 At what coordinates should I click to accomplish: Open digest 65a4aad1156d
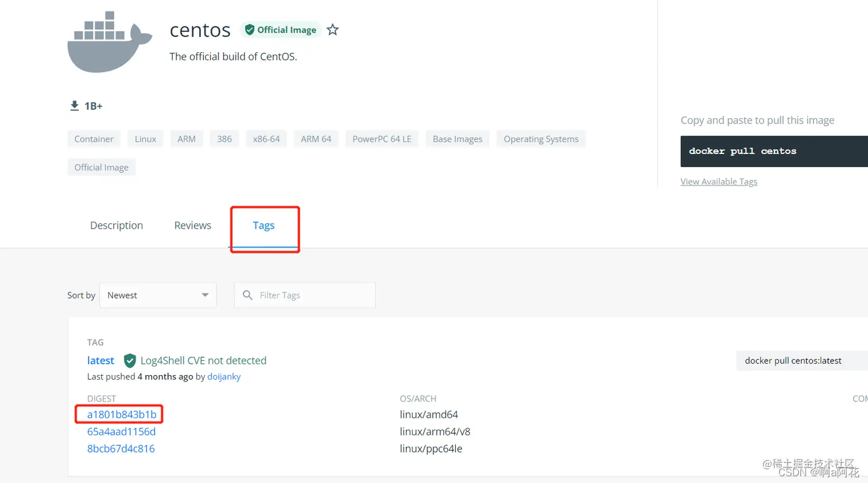click(121, 431)
